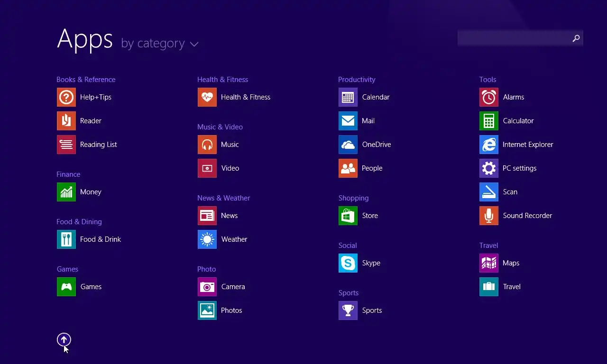Select the Photo category heading

(x=207, y=269)
